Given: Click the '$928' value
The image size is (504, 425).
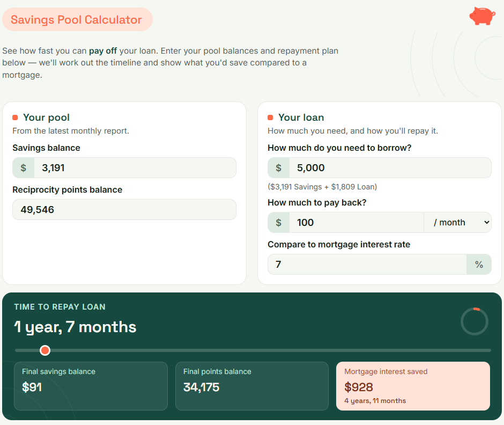Looking at the screenshot, I should 359,387.
